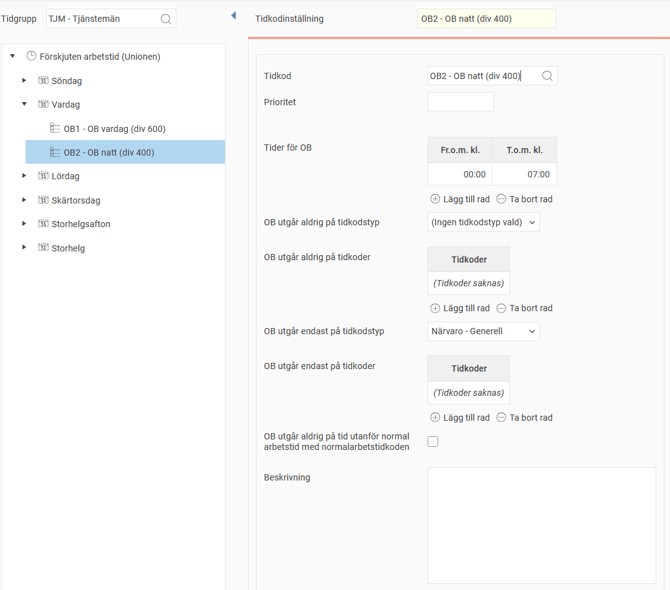Collapse the Vardag tree node
This screenshot has width=670, height=590.
pos(25,104)
